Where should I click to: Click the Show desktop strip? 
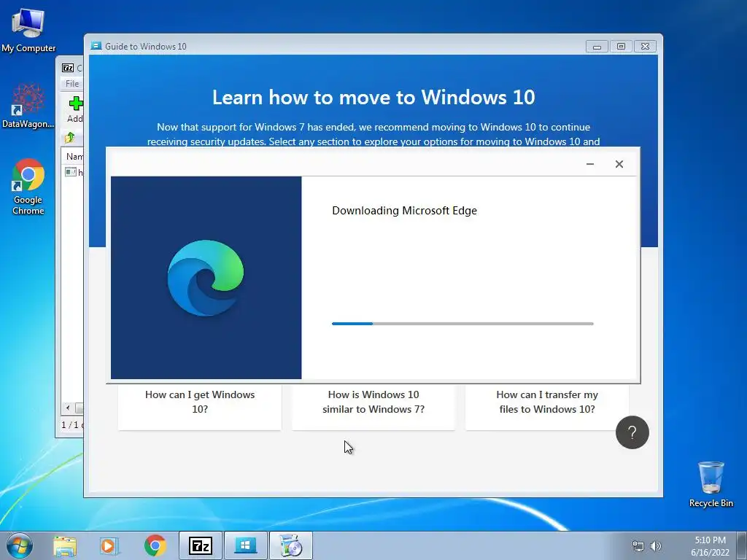click(742, 545)
